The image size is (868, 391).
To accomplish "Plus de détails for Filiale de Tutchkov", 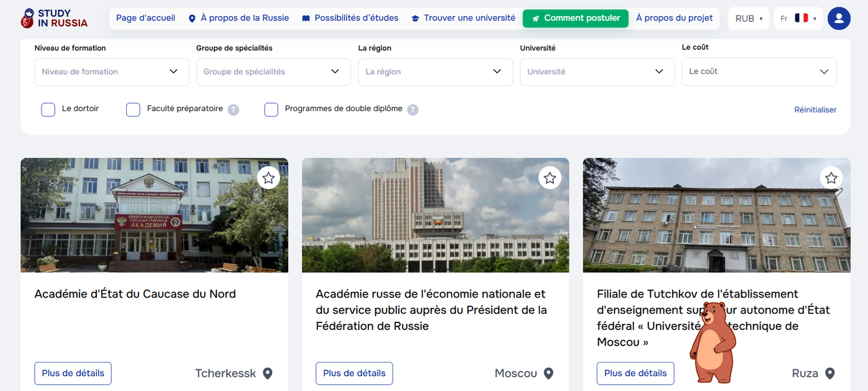I will click(x=635, y=373).
